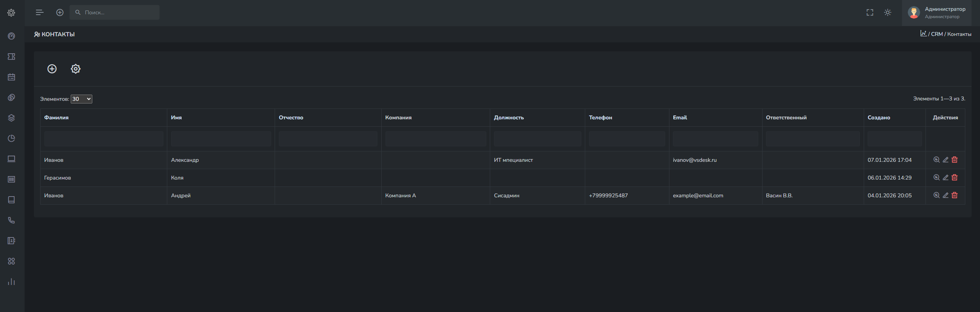Viewport: 980px width, 312px height.
Task: Click the add contact plus icon
Action: tap(52, 69)
